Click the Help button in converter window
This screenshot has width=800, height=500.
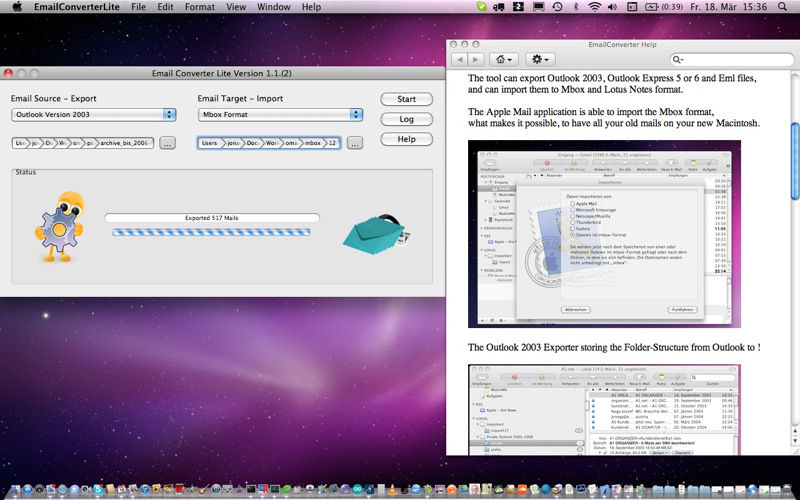click(x=407, y=139)
